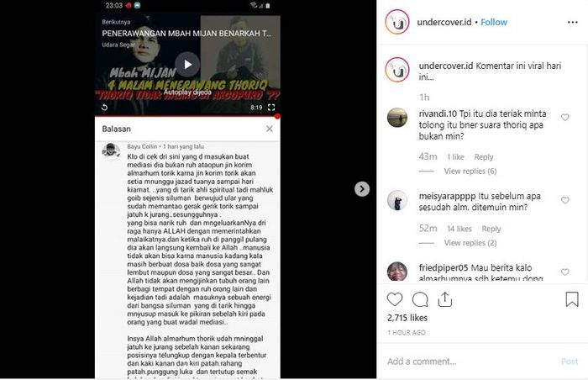588x380 pixels.
Task: Close the Balasan replies panel
Action: click(x=270, y=129)
